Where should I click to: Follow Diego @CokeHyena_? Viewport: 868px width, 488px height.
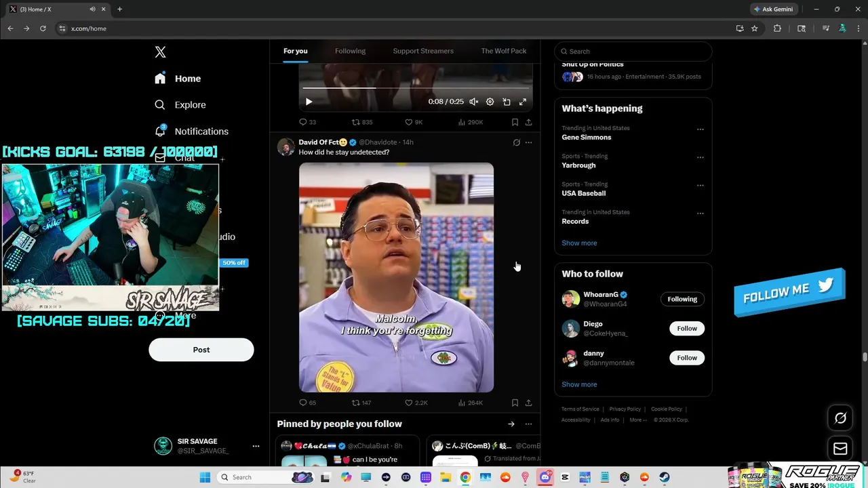[687, 328]
